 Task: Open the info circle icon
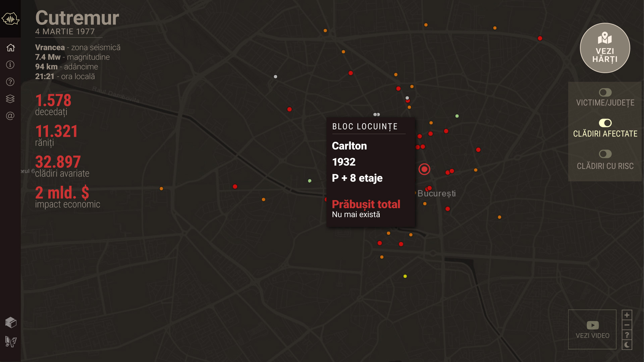pyautogui.click(x=10, y=65)
